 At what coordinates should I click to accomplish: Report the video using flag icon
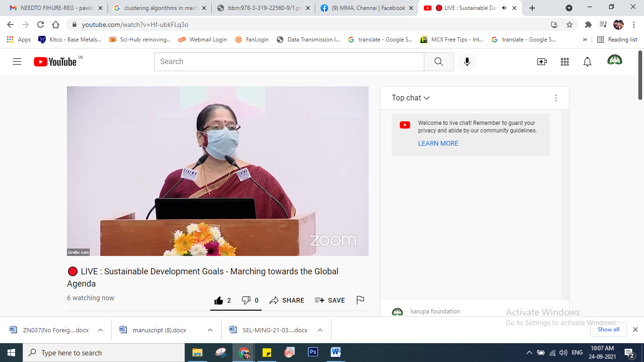point(360,300)
